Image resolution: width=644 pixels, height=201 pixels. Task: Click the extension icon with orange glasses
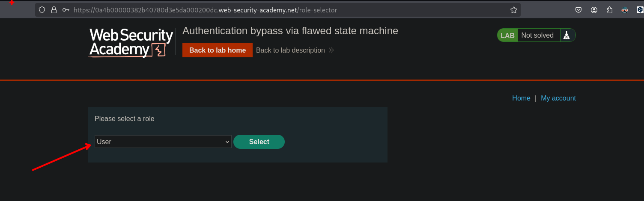[625, 10]
